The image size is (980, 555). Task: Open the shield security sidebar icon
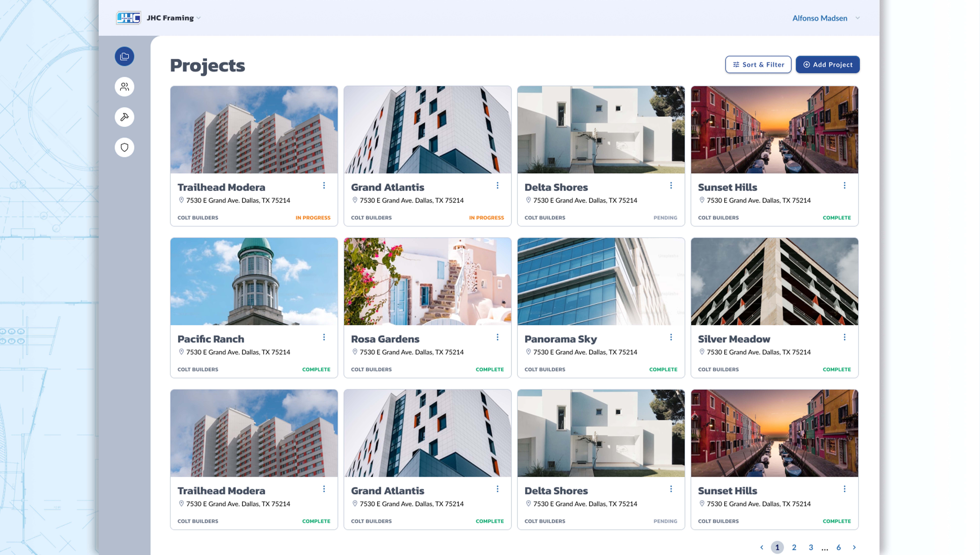pyautogui.click(x=124, y=148)
